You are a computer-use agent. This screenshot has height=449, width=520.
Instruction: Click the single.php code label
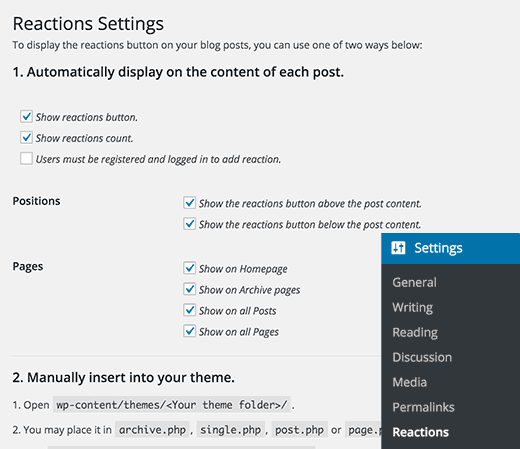tap(231, 430)
